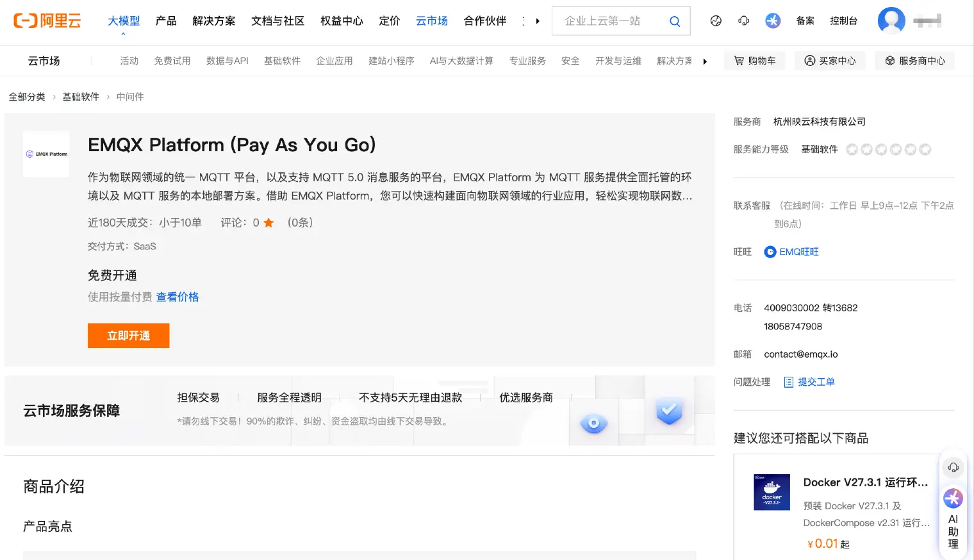Open the 控制台 console link

(843, 21)
